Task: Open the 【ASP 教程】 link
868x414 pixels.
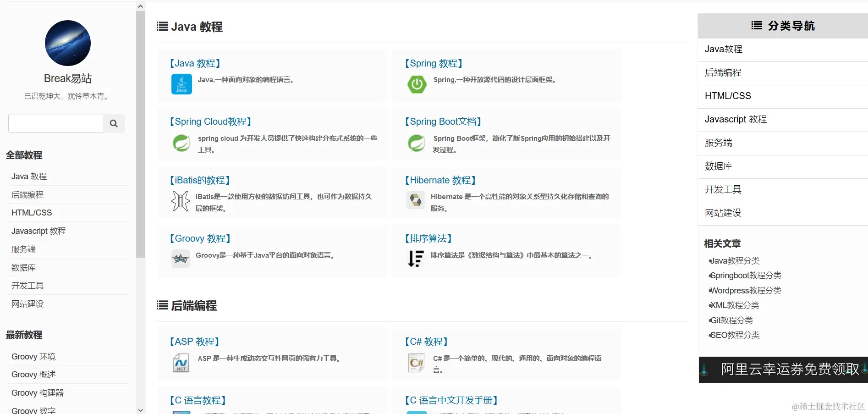Action: [x=194, y=342]
